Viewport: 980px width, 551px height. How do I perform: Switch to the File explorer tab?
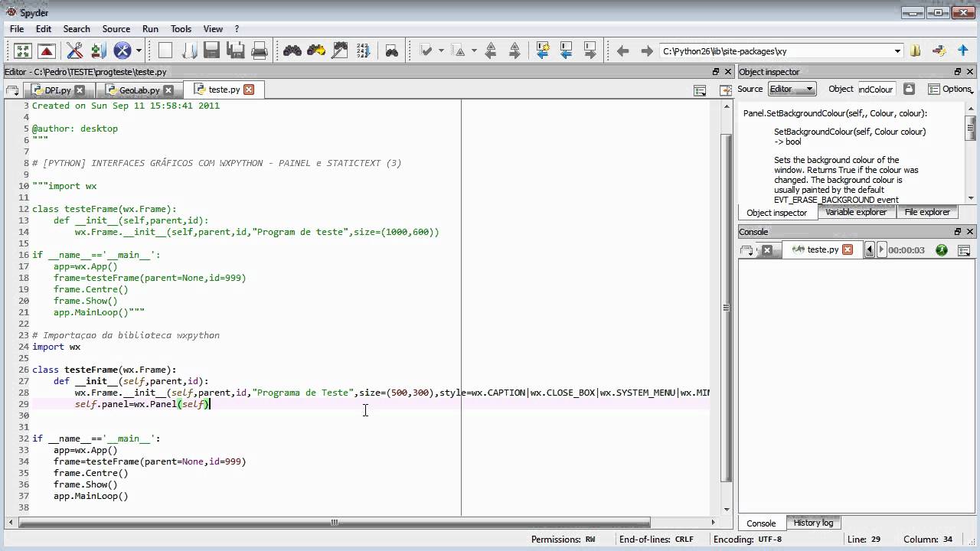tap(927, 212)
